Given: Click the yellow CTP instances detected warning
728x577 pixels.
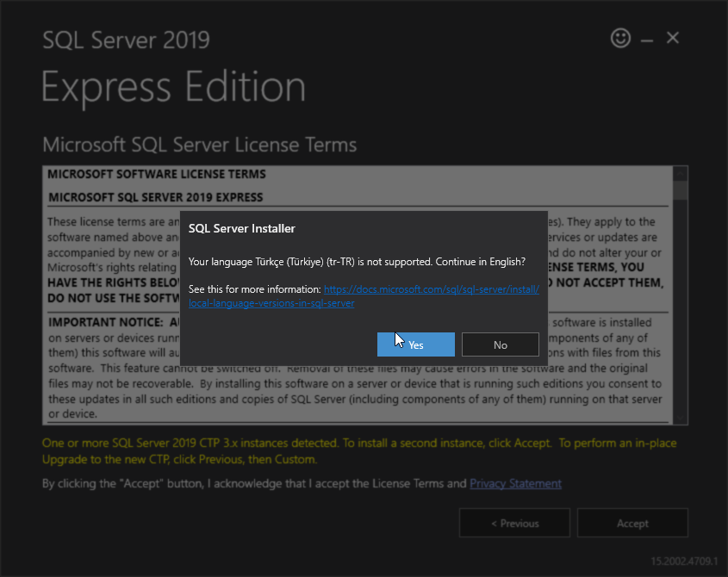Looking at the screenshot, I should (x=359, y=451).
